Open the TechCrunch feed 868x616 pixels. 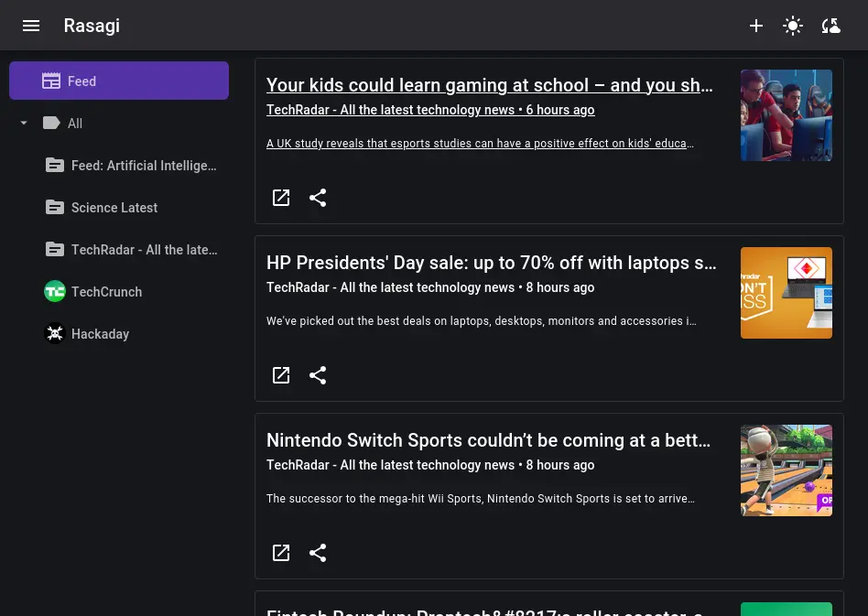[x=106, y=292]
